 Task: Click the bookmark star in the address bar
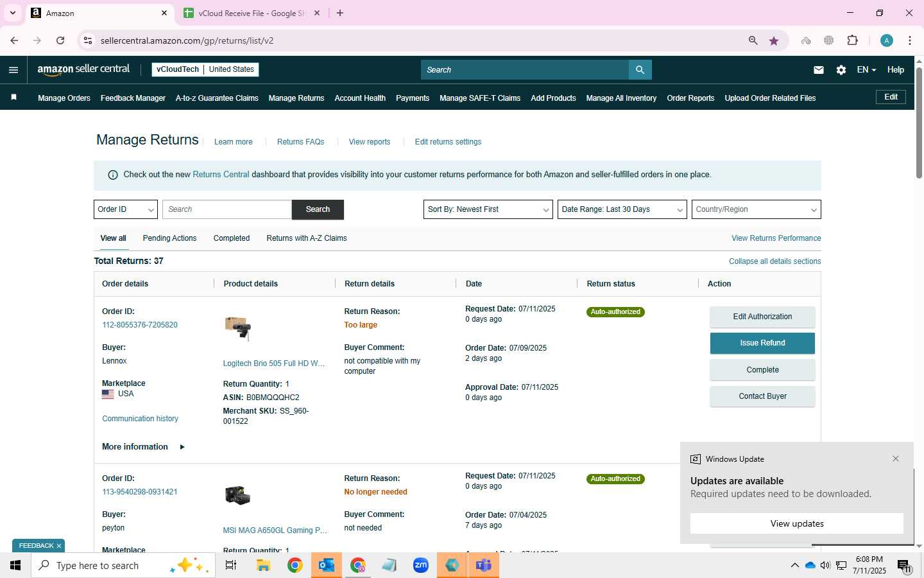coord(774,40)
